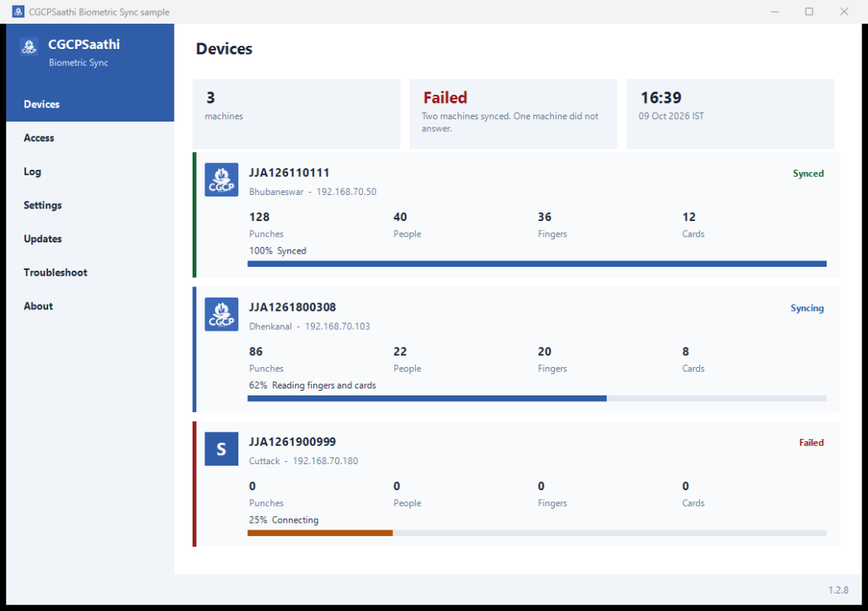Click device serial JJA126110111

[x=289, y=173]
